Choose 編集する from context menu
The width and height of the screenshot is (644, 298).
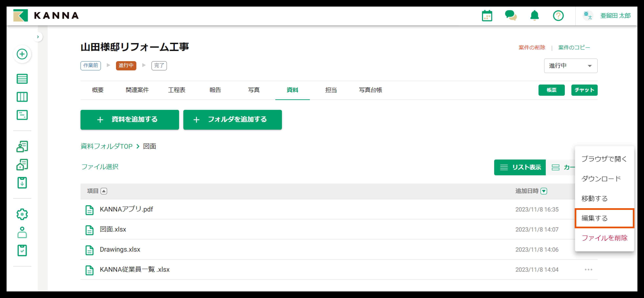tap(604, 218)
